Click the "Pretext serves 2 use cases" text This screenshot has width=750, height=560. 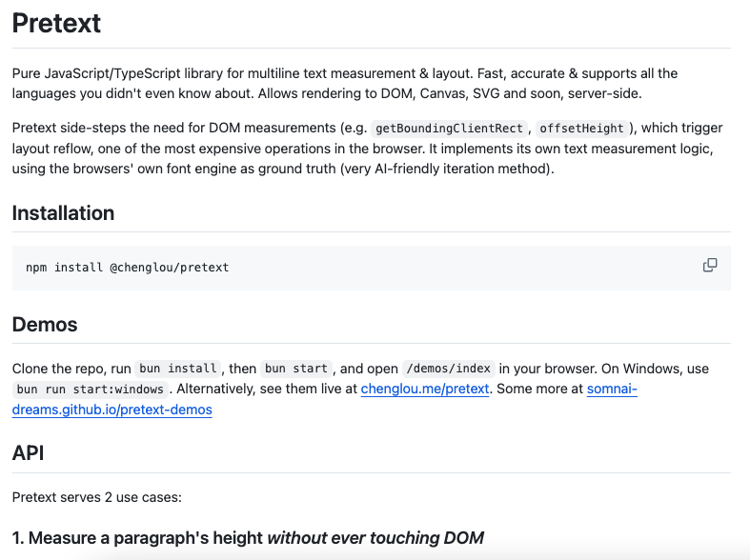pos(96,497)
